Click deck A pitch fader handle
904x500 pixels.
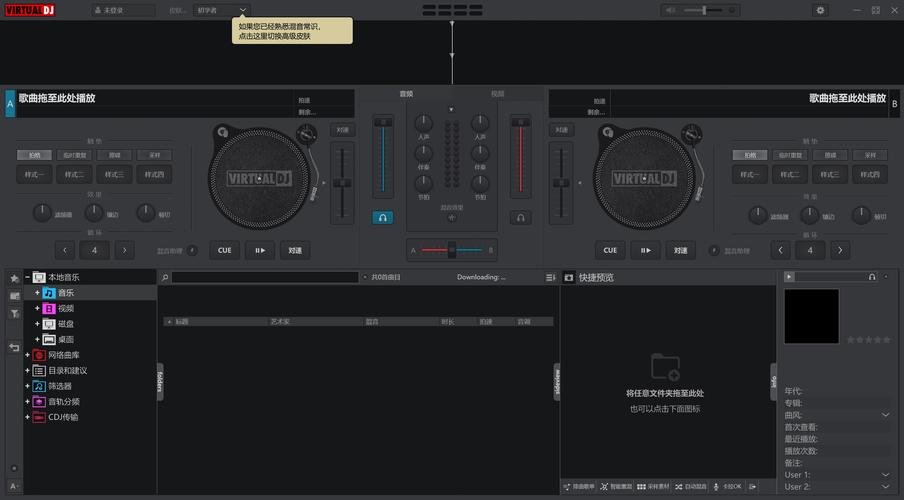coord(342,183)
